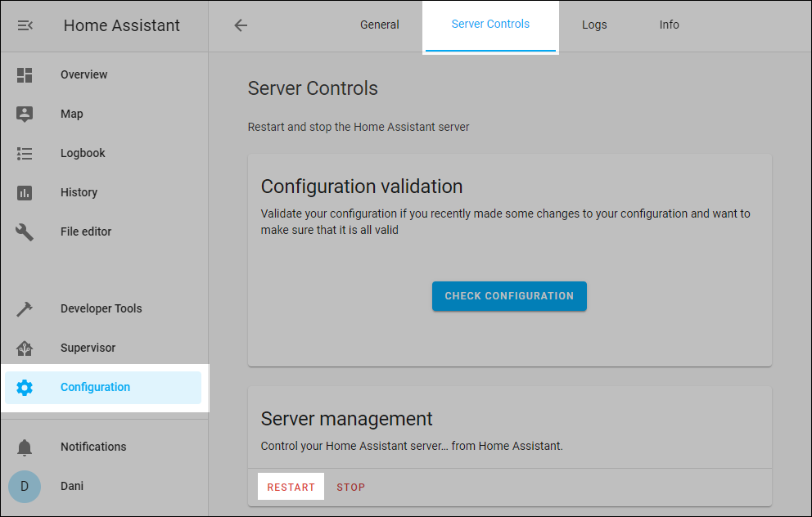
Task: Open Developer Tools in the sidebar
Action: click(104, 308)
